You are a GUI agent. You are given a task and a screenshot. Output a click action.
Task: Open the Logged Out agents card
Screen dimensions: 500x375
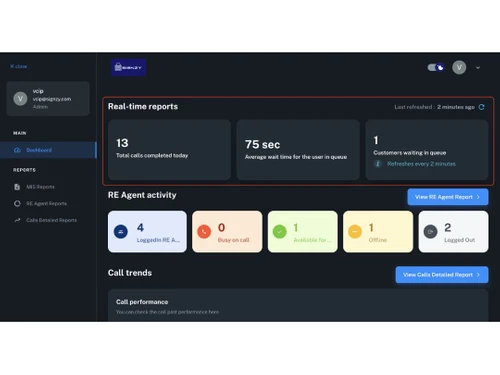coord(453,232)
